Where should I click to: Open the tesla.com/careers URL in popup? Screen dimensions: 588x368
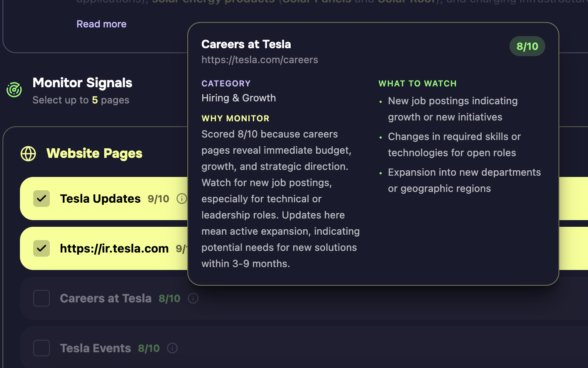pos(260,60)
